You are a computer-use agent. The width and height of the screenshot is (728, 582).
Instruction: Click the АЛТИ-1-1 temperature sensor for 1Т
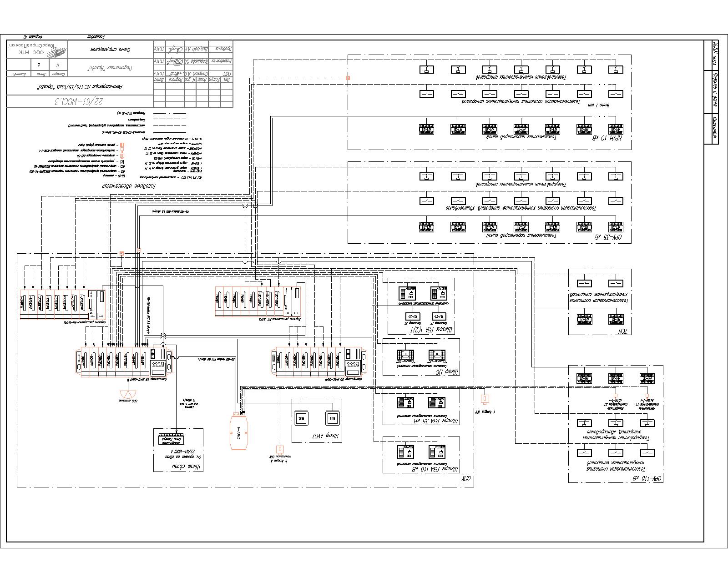(647, 396)
